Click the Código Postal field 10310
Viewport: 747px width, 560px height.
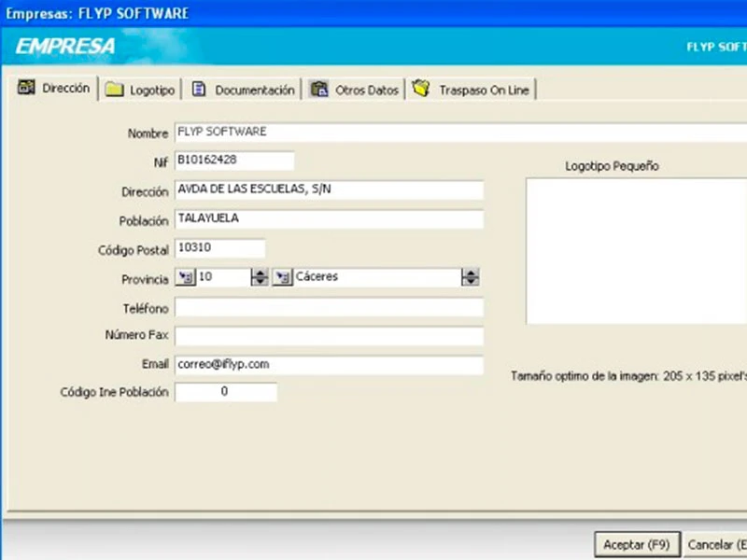pyautogui.click(x=220, y=248)
